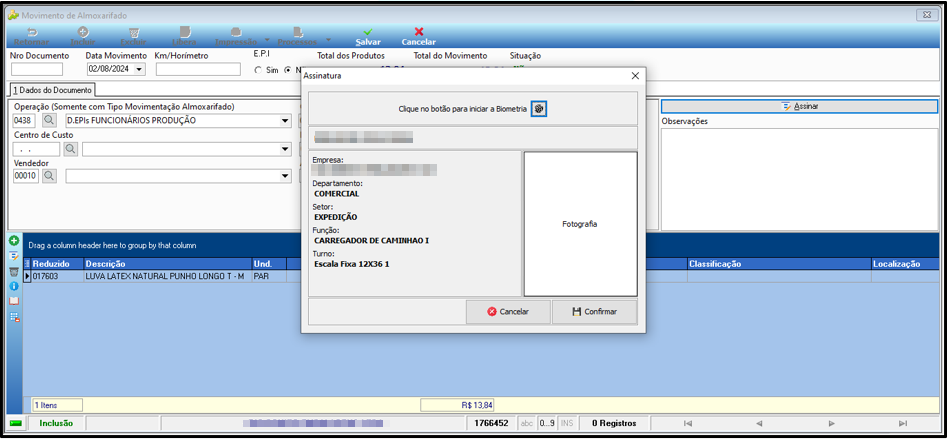Image resolution: width=947 pixels, height=440 pixels.
Task: Click 1766452 in the status bar
Action: pos(491,423)
